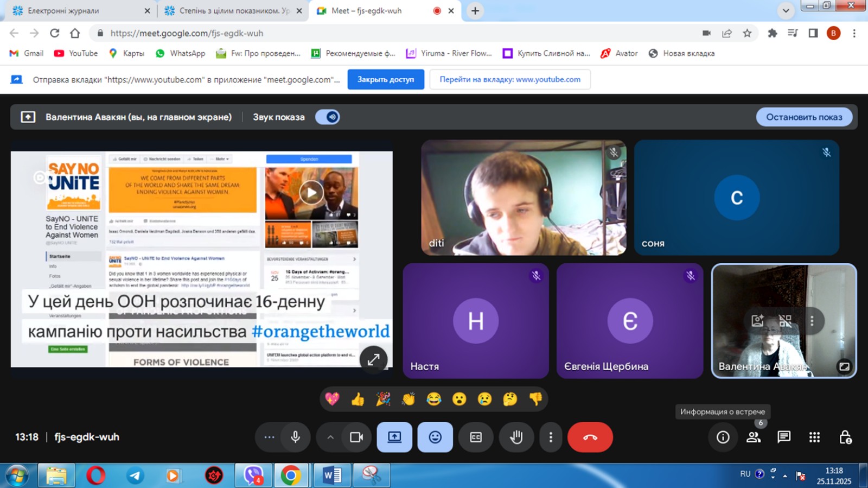Turn on closed captions
The image size is (868, 488).
pos(476,437)
